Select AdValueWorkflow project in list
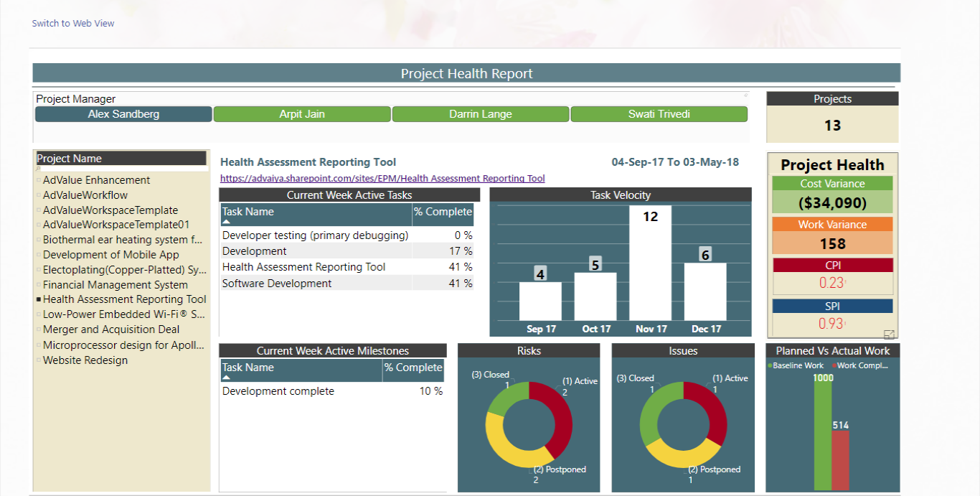This screenshot has width=980, height=496. (x=85, y=195)
